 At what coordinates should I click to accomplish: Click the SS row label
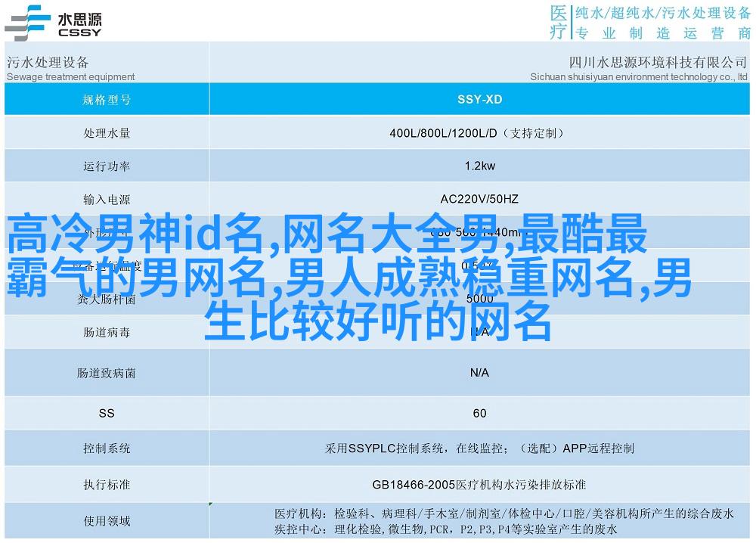tap(107, 413)
